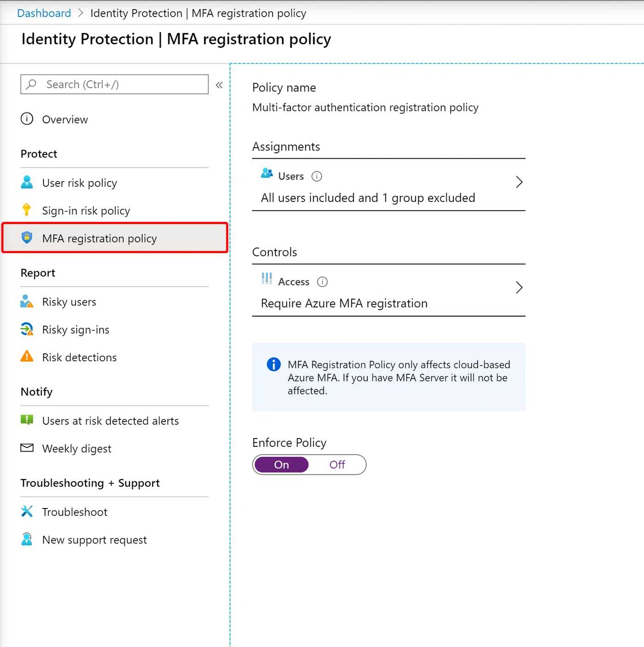The width and height of the screenshot is (644, 647).
Task: Click the page title 'Identity Protection | MFA registration policy'
Action: coord(176,39)
